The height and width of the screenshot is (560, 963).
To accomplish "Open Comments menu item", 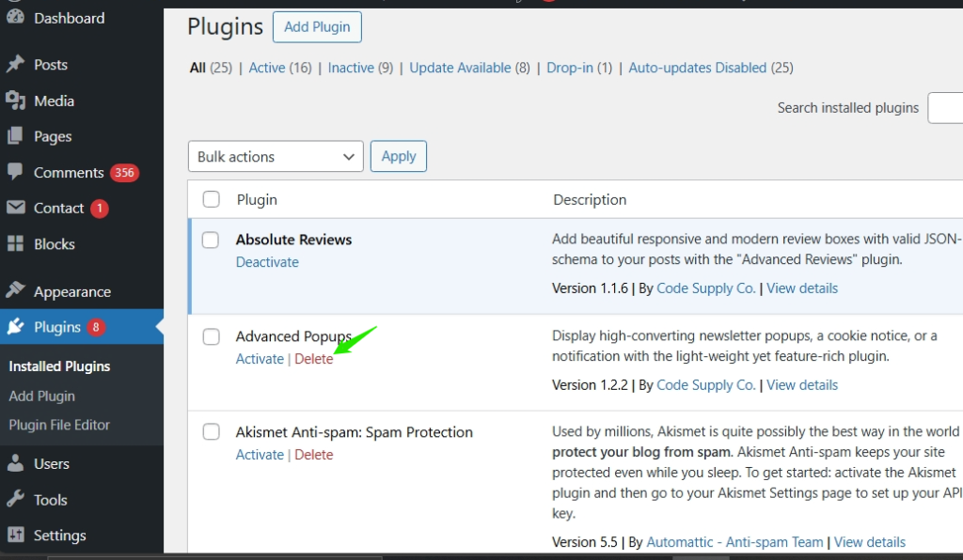I will (x=69, y=172).
